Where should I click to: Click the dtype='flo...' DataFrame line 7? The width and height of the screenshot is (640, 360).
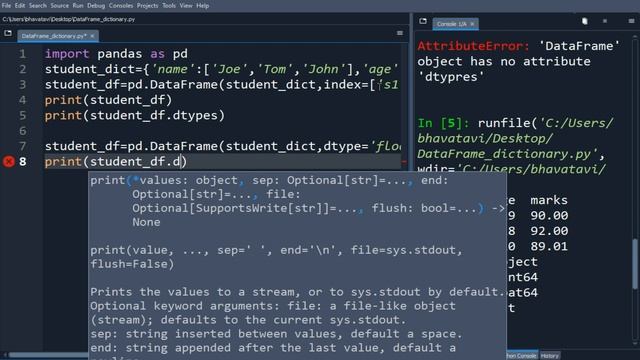tap(223, 146)
